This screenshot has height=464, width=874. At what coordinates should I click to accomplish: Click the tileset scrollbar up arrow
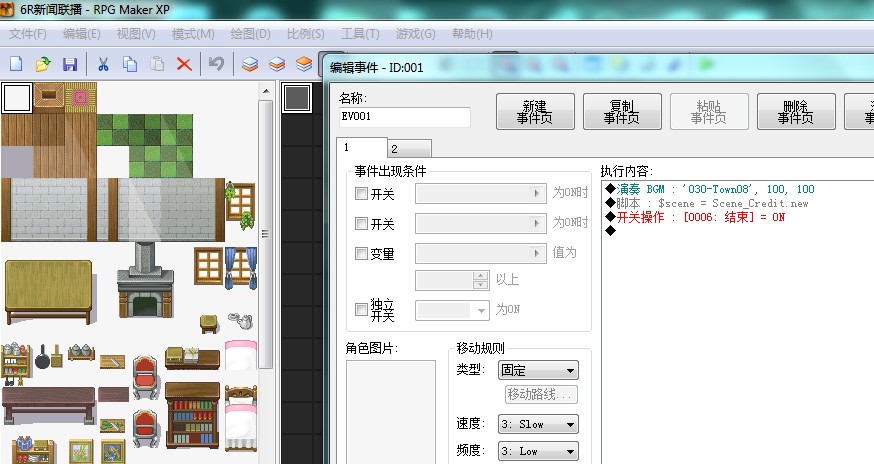tap(266, 91)
